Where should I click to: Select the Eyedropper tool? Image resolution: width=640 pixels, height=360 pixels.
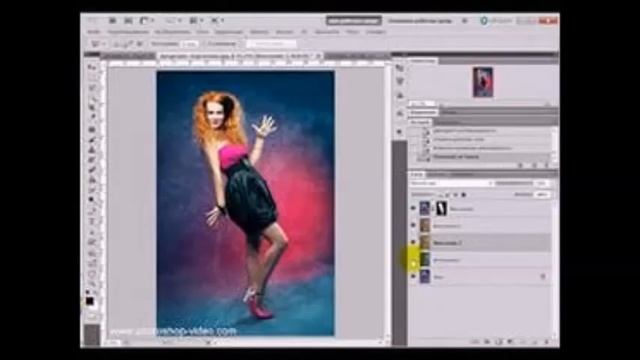[92, 118]
